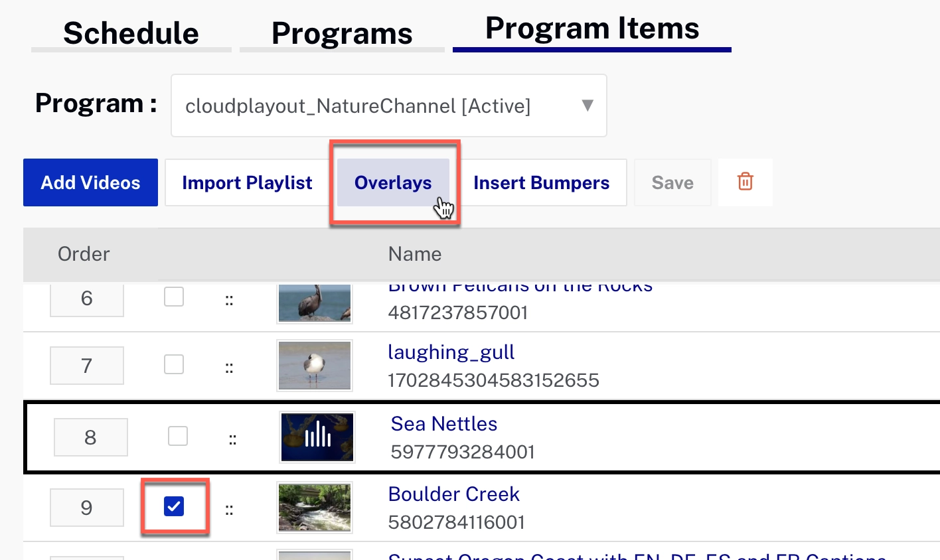This screenshot has height=560, width=940.
Task: Open the Sea Nettles video link
Action: [443, 423]
